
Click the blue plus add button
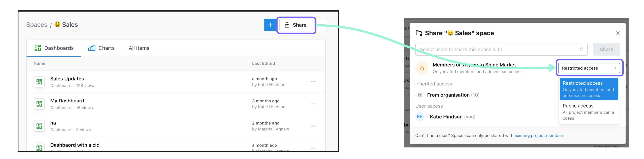click(x=270, y=25)
